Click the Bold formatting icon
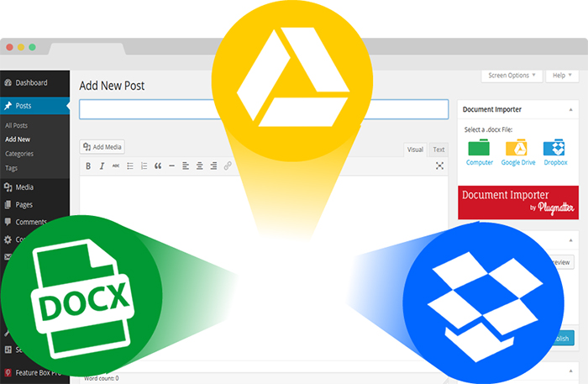 pyautogui.click(x=88, y=166)
